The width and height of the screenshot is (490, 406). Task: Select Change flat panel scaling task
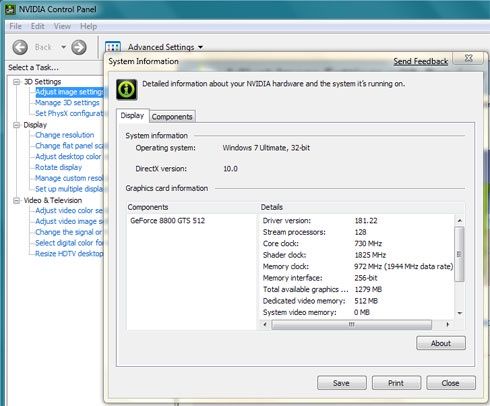click(x=70, y=146)
